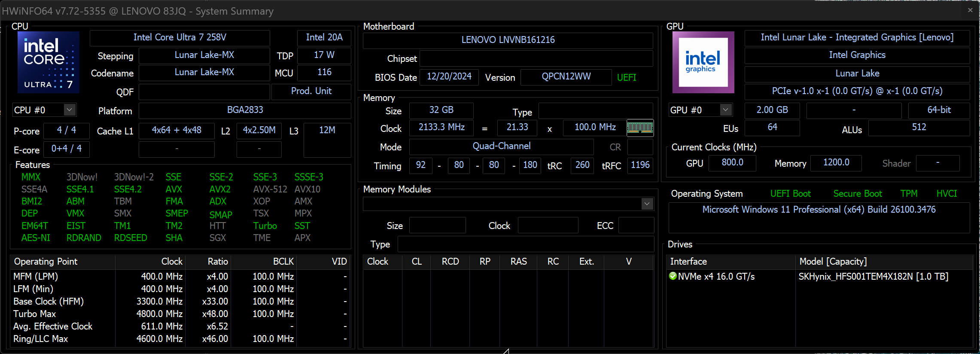Click the Intel Core Ultra 7 258V name field

pos(180,37)
